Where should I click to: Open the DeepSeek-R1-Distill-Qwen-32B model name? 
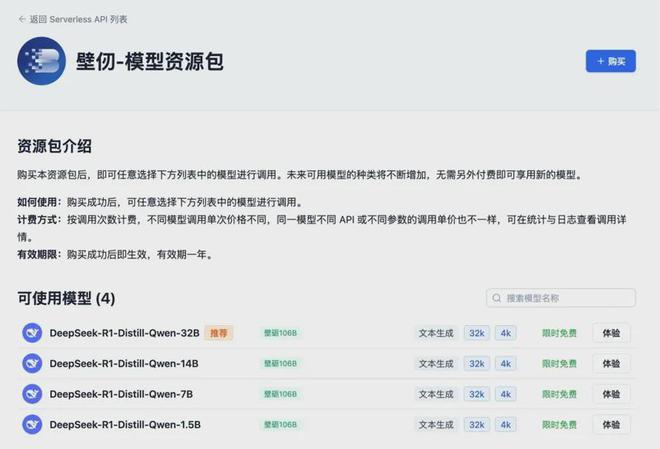click(125, 333)
